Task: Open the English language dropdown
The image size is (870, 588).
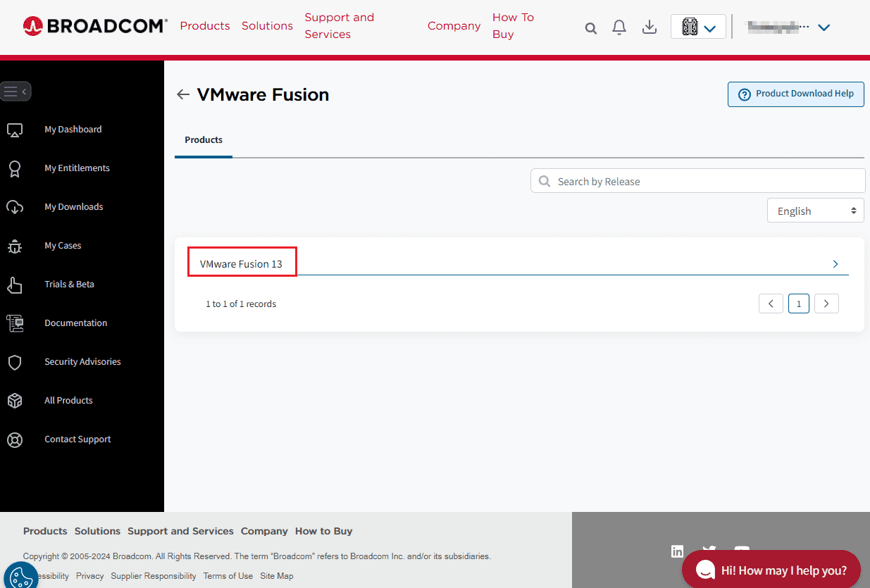Action: (x=816, y=211)
